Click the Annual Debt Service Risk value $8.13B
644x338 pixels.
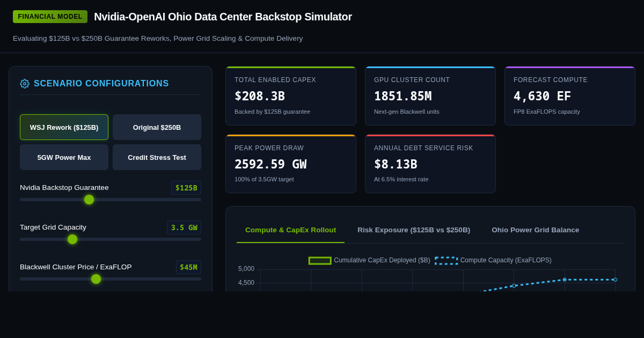pyautogui.click(x=396, y=164)
